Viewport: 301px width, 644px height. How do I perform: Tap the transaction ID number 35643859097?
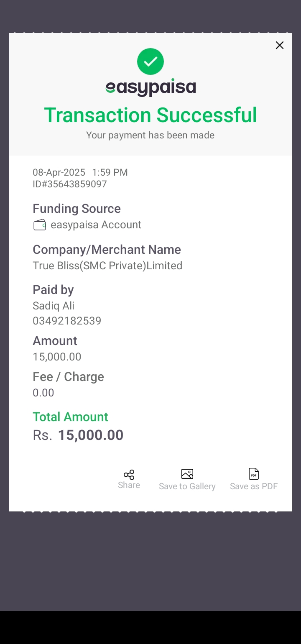(x=70, y=184)
